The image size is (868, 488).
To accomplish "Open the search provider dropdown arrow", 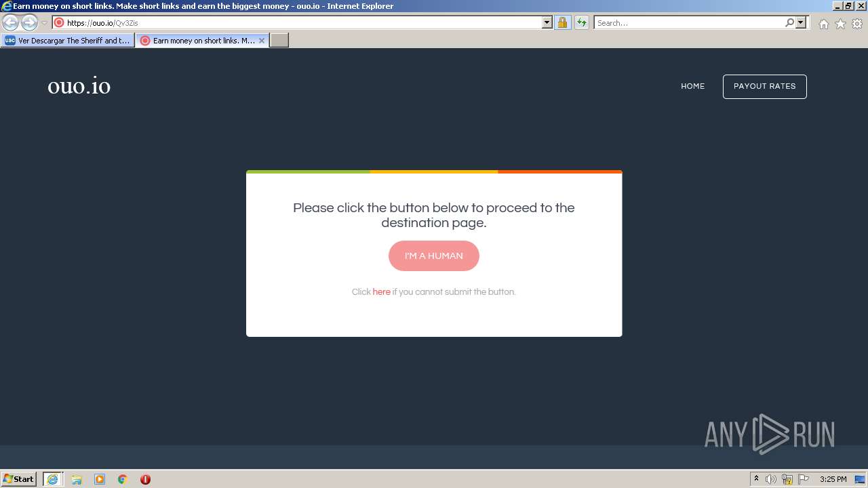I will 801,22.
